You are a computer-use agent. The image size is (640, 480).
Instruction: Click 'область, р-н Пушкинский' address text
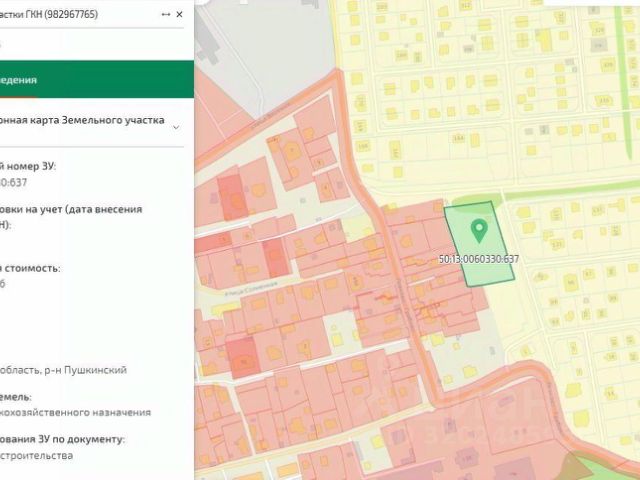[x=63, y=370]
